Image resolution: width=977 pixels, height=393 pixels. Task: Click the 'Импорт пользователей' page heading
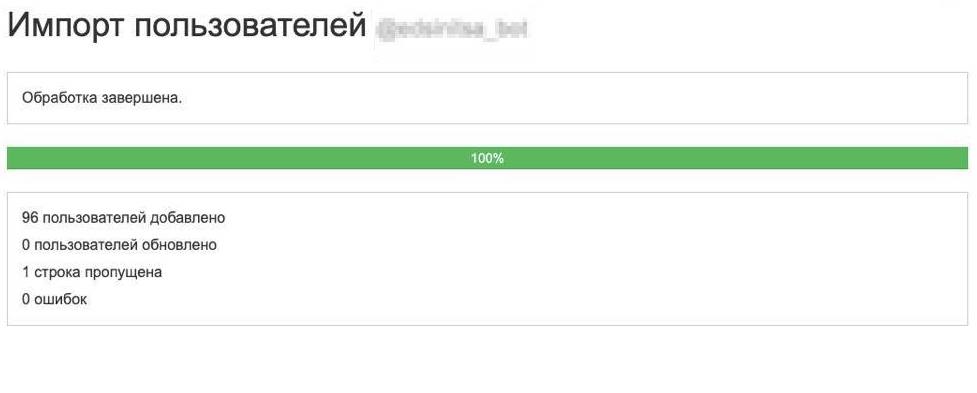pos(187,27)
